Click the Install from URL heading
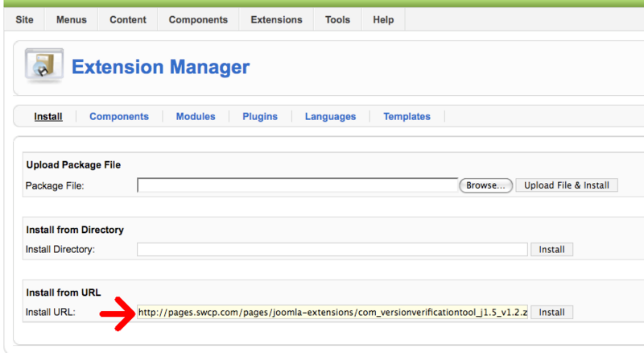The image size is (644, 353). (64, 293)
